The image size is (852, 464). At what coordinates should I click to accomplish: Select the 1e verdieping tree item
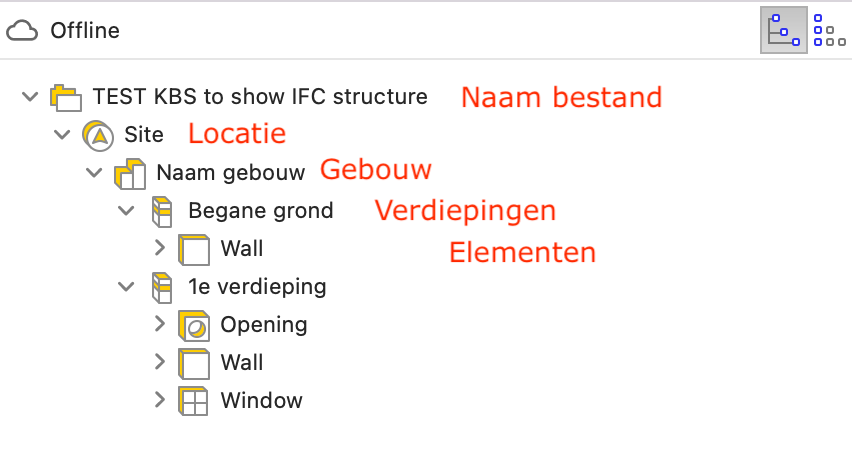257,287
